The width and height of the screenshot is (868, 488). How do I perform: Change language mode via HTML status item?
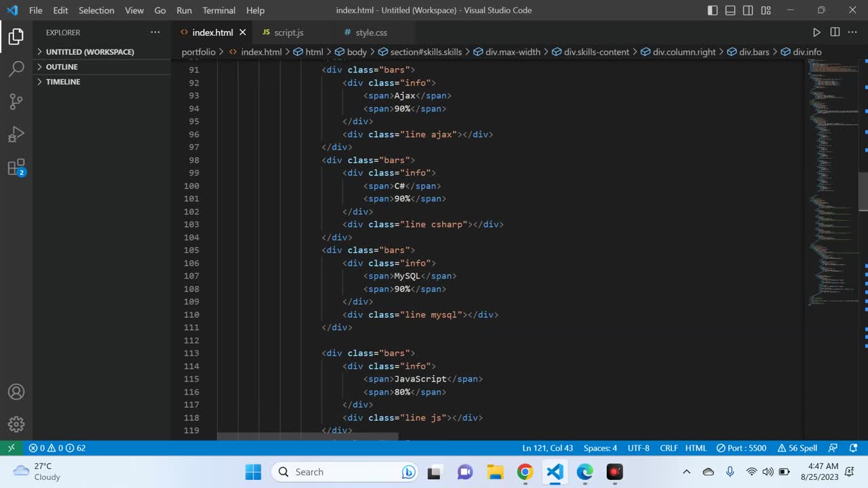click(x=696, y=448)
